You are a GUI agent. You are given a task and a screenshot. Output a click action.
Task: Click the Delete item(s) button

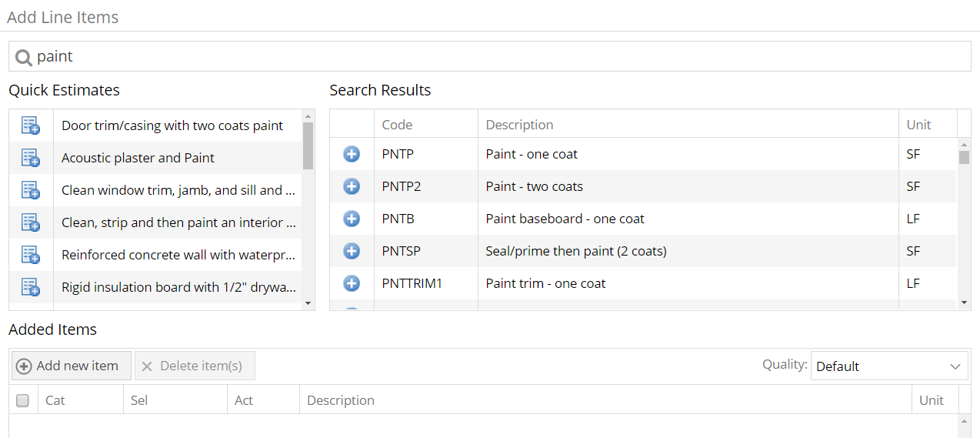(x=195, y=366)
